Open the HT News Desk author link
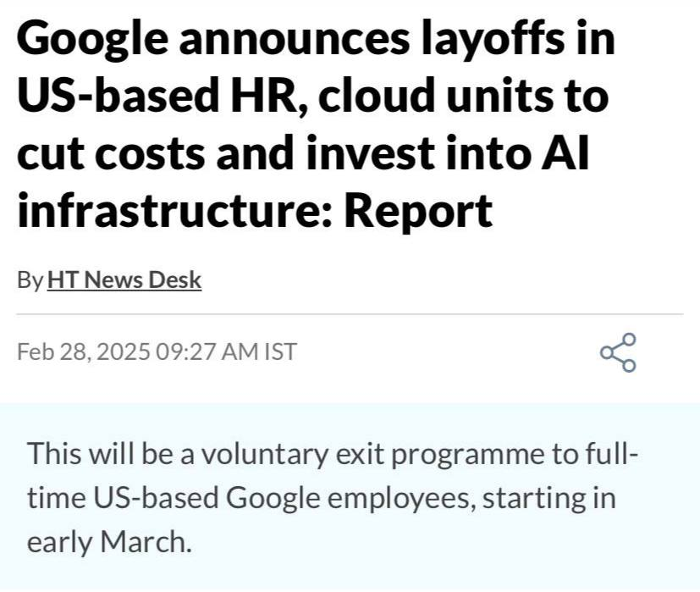This screenshot has height=592, width=700. point(124,280)
